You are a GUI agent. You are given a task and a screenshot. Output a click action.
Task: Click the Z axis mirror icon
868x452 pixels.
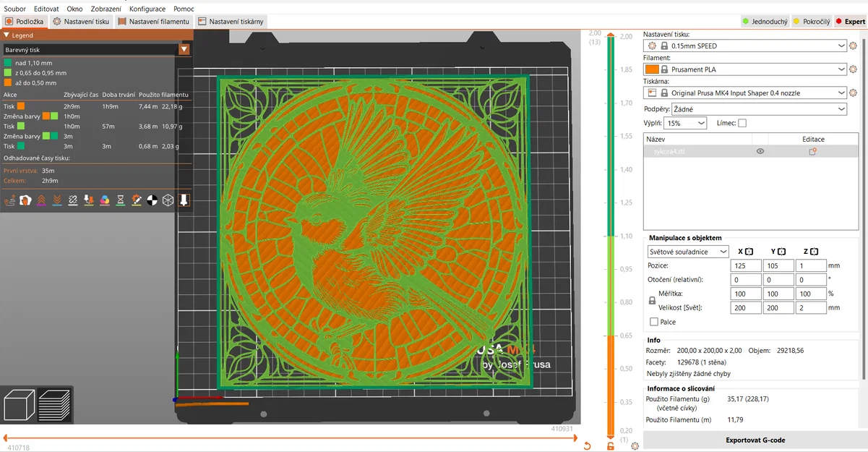pos(814,252)
